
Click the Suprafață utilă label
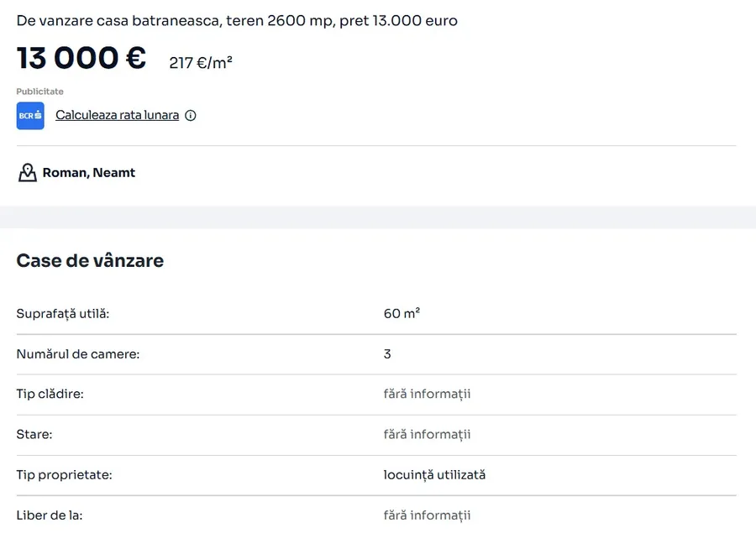(63, 314)
